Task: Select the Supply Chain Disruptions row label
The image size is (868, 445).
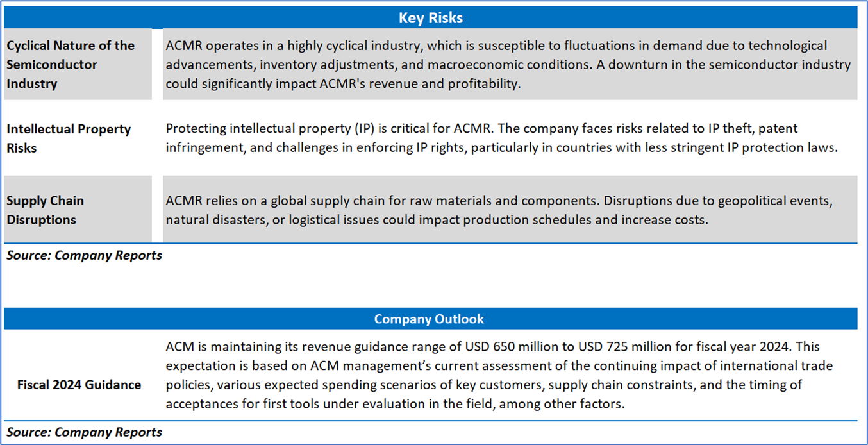Action: coord(45,210)
